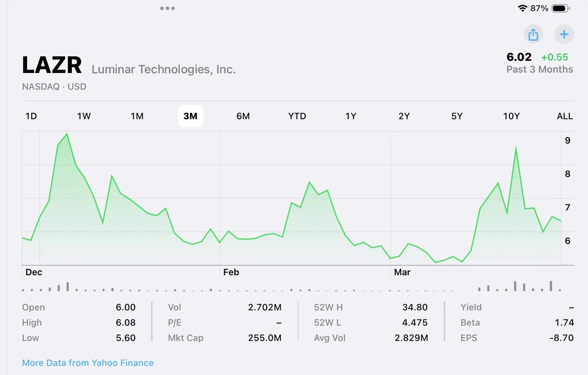
Task: Tap the Vol value 2.702M
Action: [265, 307]
